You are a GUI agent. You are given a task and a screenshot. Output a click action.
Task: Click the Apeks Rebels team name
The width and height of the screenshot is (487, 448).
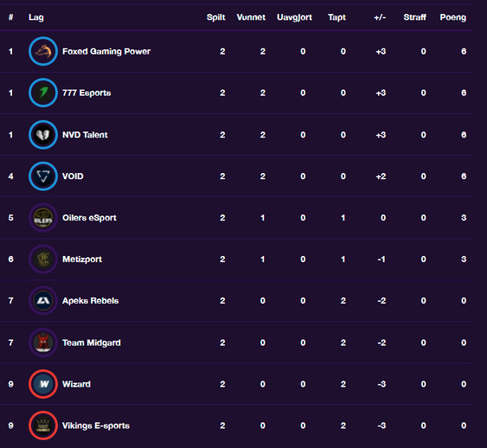[x=90, y=301]
